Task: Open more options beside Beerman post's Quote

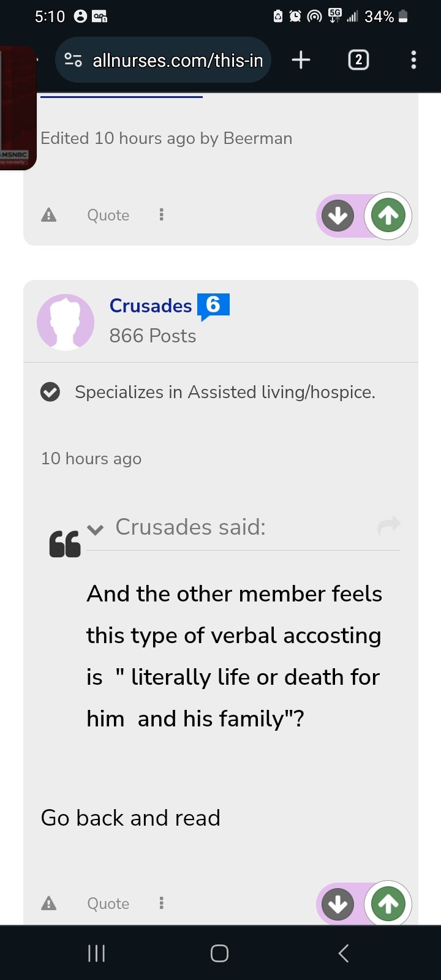Action: point(161,215)
